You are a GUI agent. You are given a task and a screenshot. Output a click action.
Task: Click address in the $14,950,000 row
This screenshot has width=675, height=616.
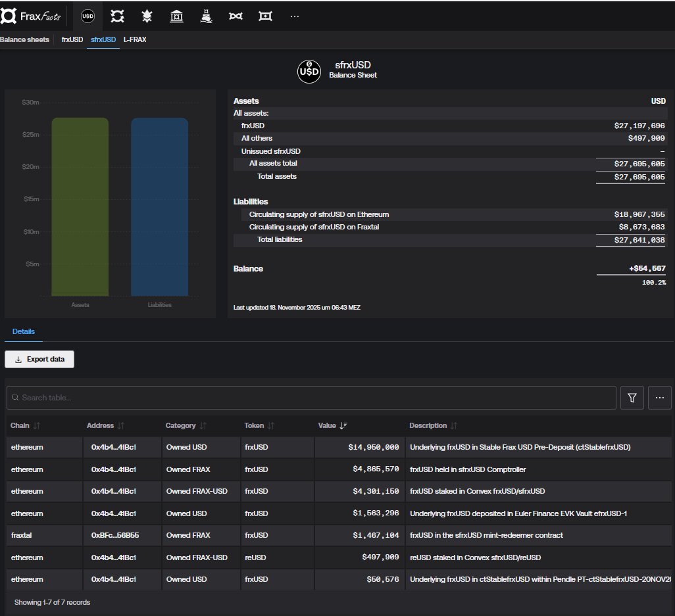click(x=114, y=448)
